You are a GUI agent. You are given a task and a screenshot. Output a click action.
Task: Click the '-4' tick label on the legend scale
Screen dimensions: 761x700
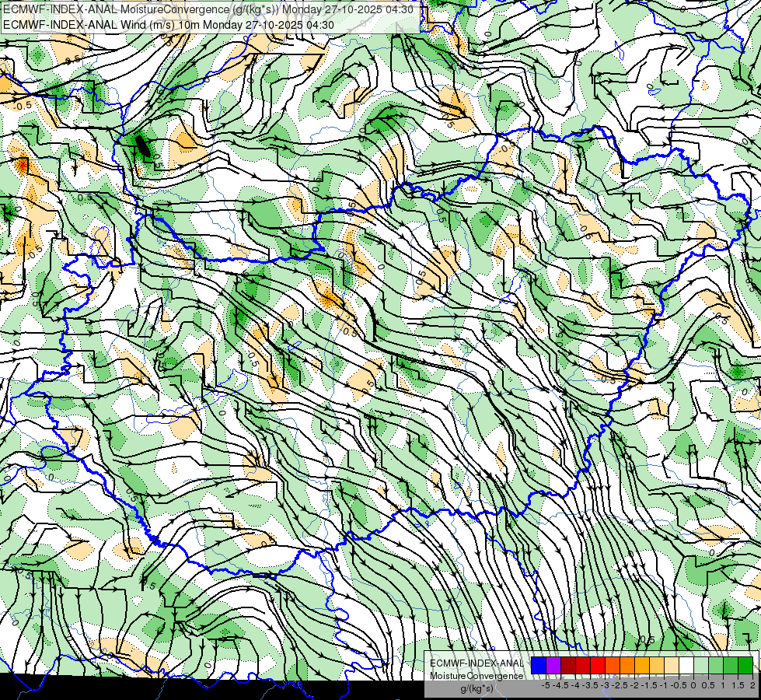[x=575, y=685]
